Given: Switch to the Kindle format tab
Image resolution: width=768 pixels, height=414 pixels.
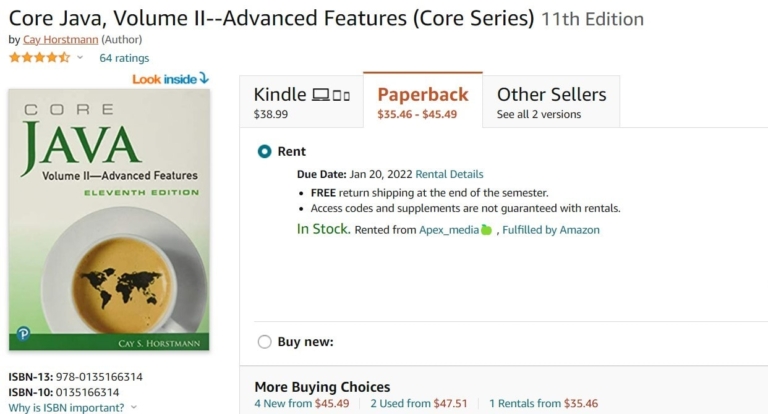Looking at the screenshot, I should (301, 102).
